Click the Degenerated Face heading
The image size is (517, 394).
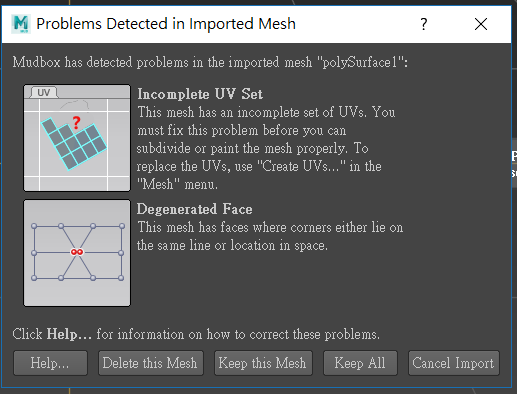click(x=195, y=209)
